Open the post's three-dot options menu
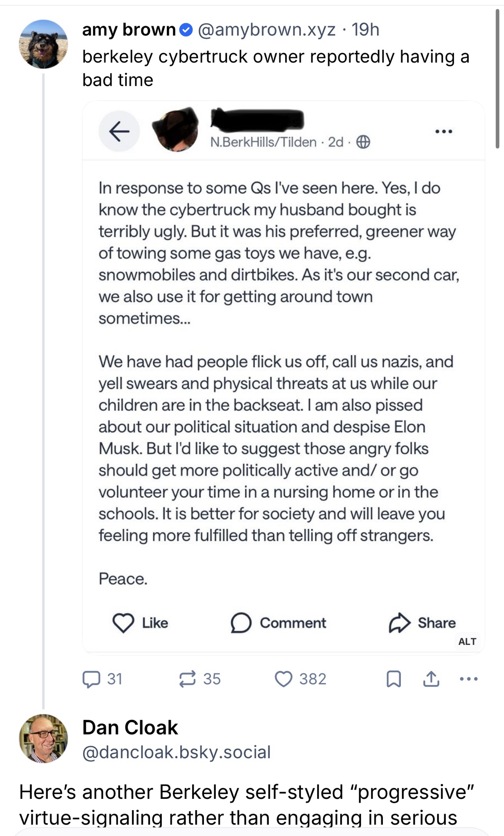The image size is (504, 836). 468,679
